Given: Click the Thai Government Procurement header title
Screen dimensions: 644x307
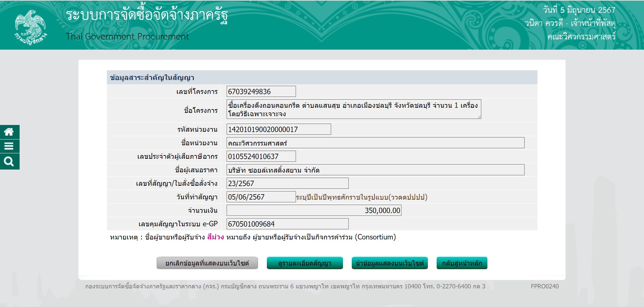Looking at the screenshot, I should pyautogui.click(x=127, y=36).
